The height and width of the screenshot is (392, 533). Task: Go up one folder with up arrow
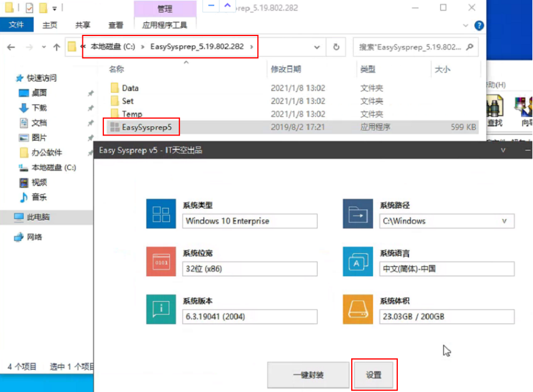(x=57, y=47)
